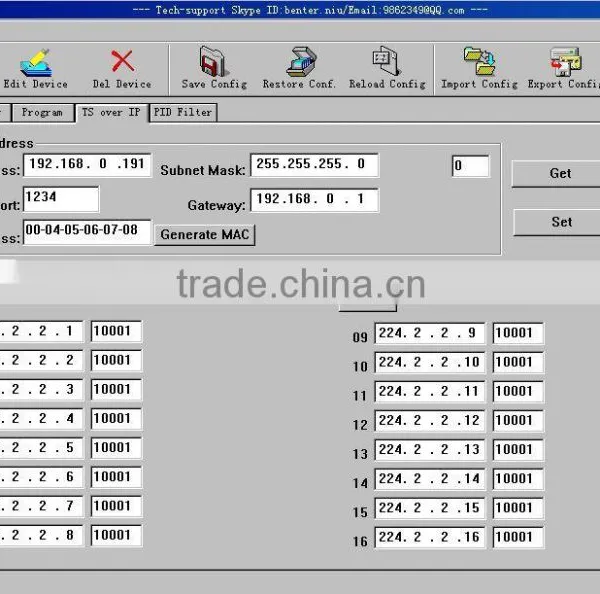Click channel 15 port field

(518, 508)
